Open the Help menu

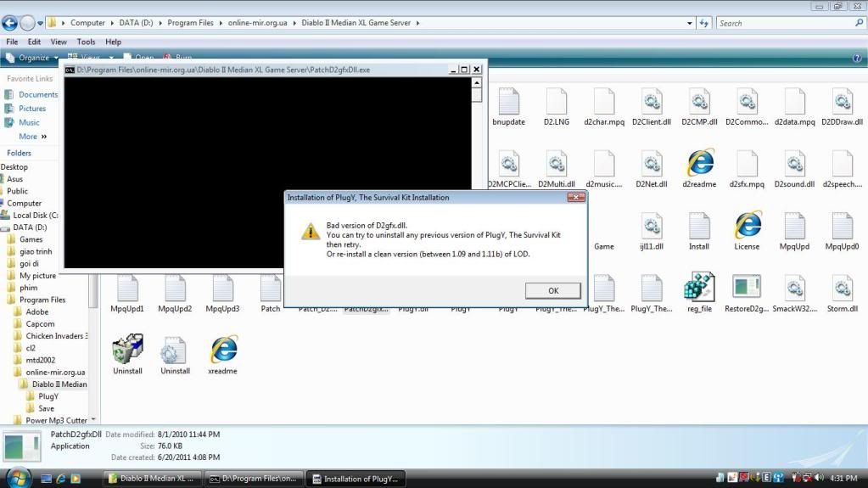click(x=113, y=42)
